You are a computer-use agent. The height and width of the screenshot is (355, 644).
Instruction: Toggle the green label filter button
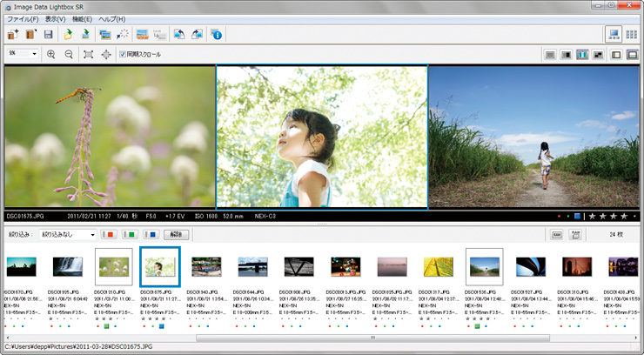point(131,234)
